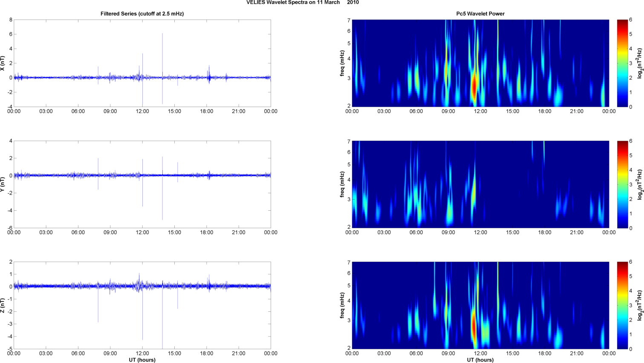The height and width of the screenshot is (363, 644).
Task: Select the 'Pc5 Wavelet Power' heading
Action: click(x=480, y=14)
